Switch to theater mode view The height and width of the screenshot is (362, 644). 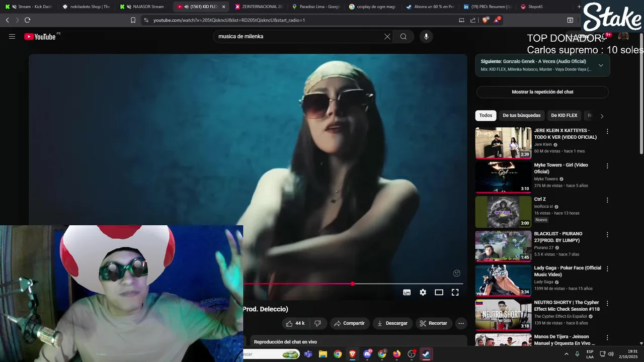point(439,292)
